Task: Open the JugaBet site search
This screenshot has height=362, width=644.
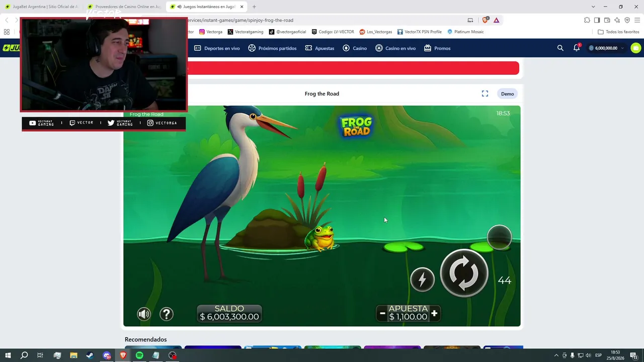Action: [x=560, y=48]
